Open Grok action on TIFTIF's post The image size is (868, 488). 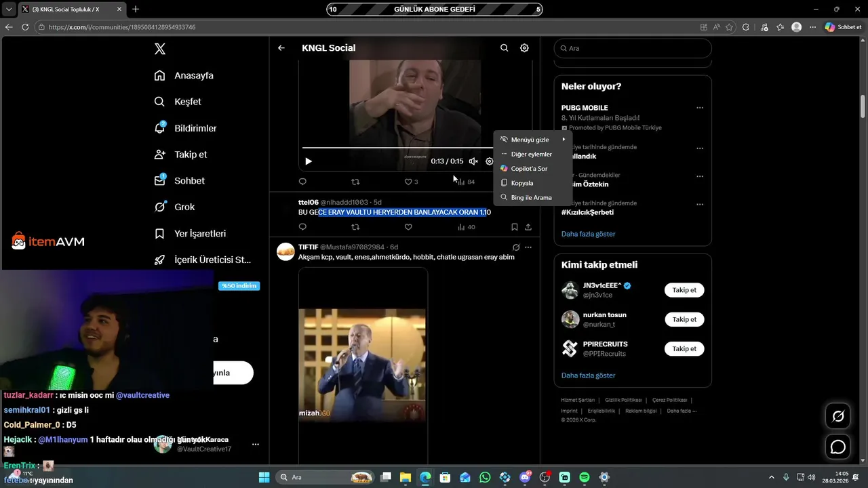pos(516,247)
